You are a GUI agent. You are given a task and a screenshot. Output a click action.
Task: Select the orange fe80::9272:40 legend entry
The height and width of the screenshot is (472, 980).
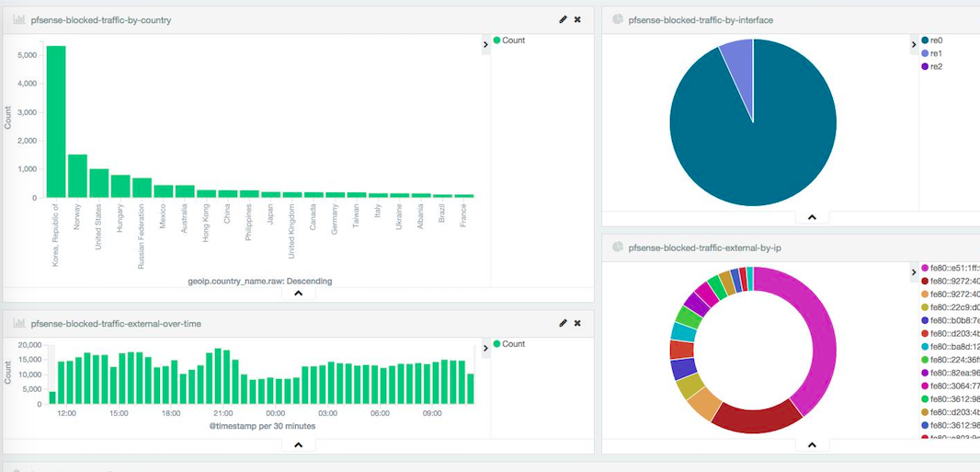950,294
